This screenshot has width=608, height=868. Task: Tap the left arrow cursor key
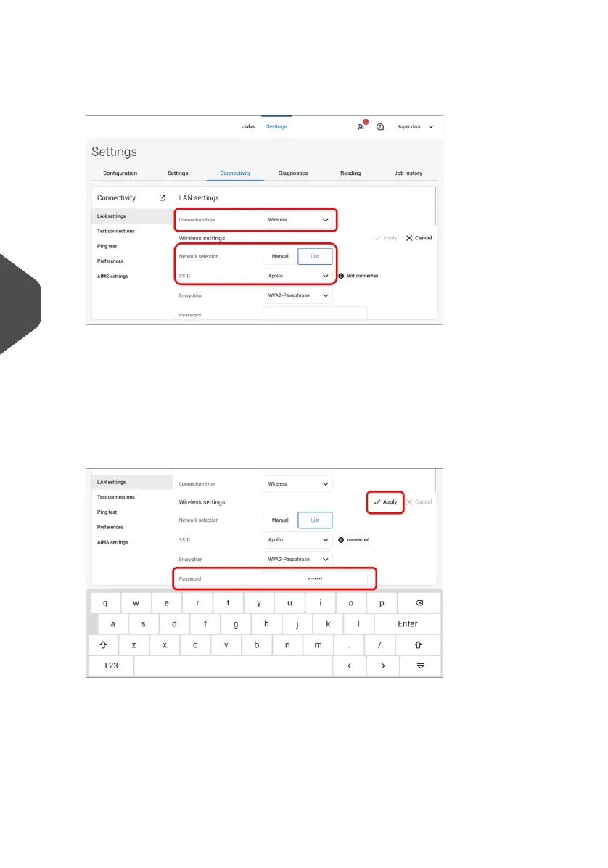(x=349, y=666)
